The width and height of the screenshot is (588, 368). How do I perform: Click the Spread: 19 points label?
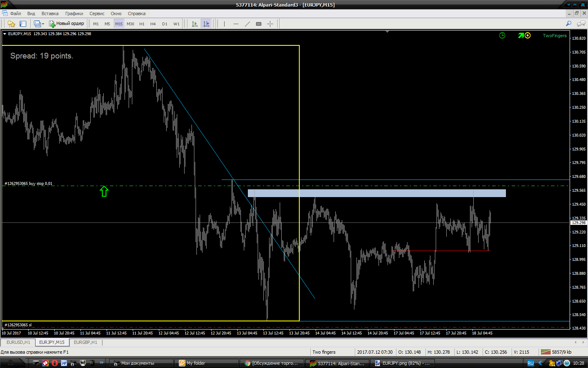[x=42, y=56]
